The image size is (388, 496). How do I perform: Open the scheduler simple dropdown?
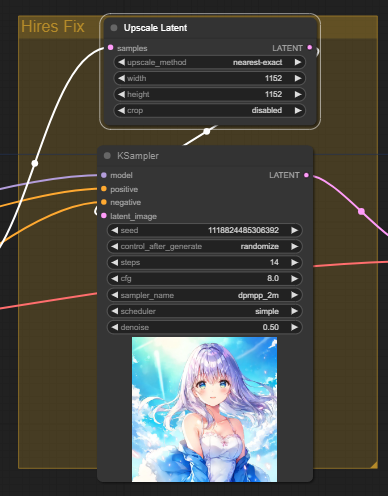(205, 311)
